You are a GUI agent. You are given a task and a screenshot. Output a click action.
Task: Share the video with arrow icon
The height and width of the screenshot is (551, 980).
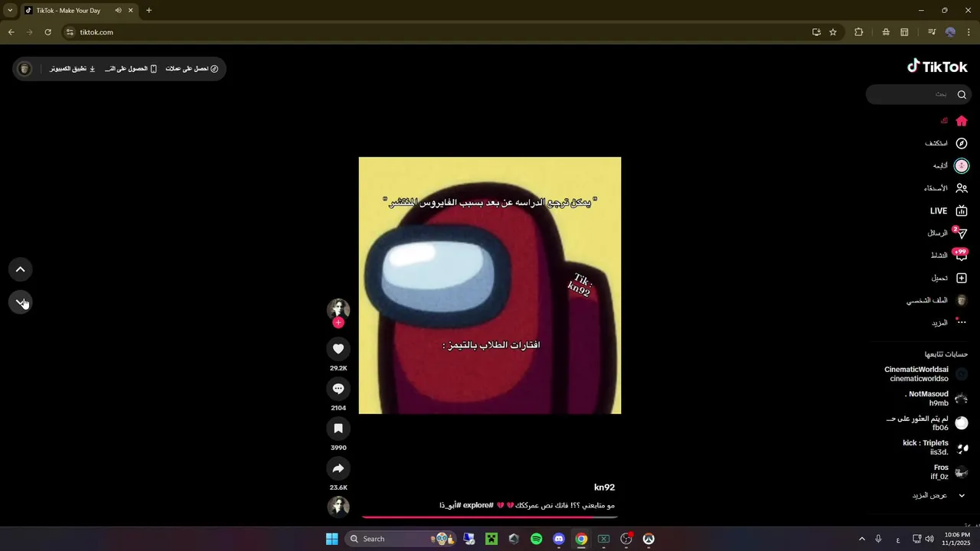338,468
